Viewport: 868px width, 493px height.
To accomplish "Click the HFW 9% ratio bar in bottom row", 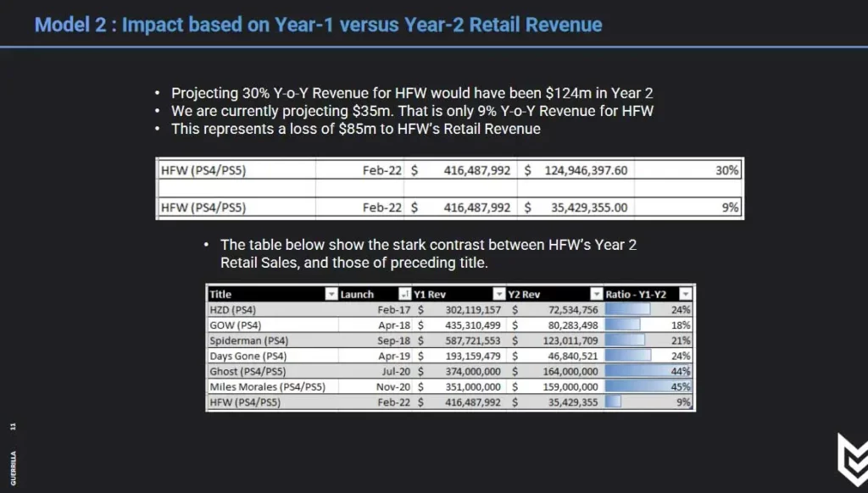I will pyautogui.click(x=613, y=402).
